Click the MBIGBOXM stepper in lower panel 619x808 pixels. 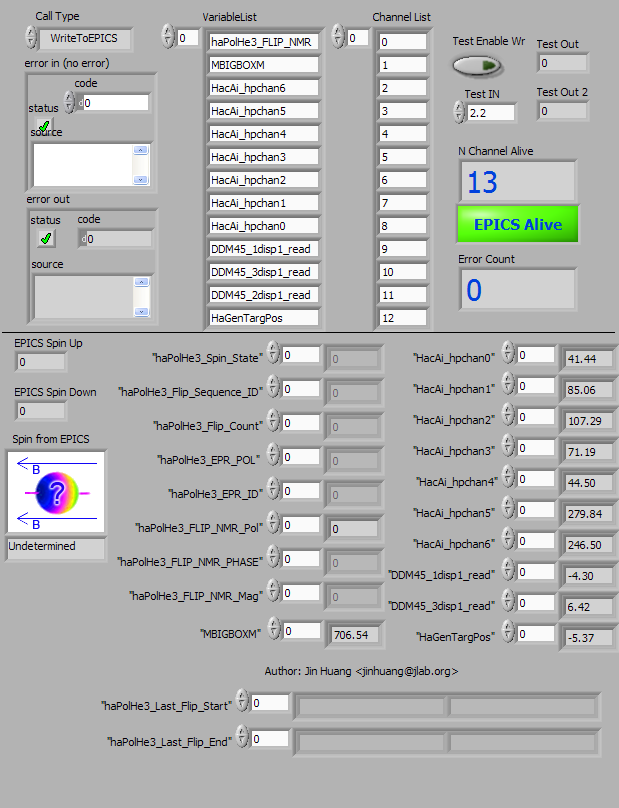coord(275,630)
